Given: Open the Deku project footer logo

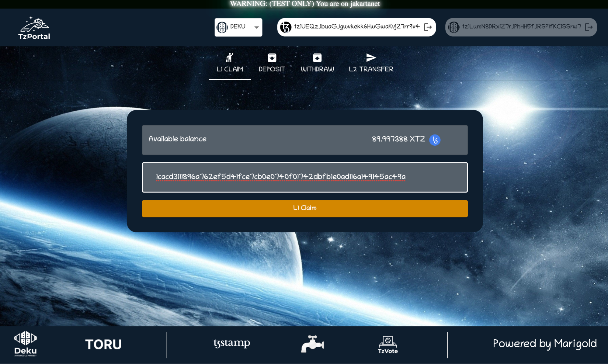Looking at the screenshot, I should click(x=26, y=344).
